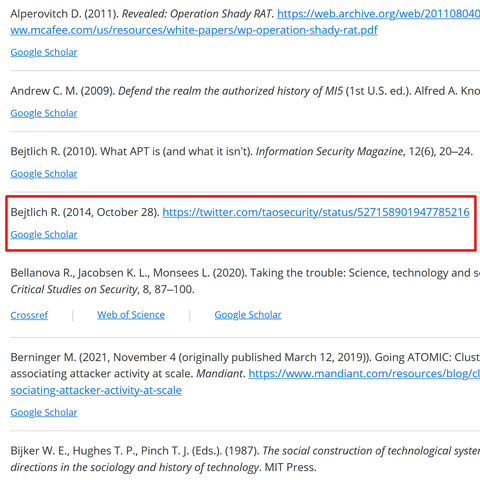Click the Revealed: Operation Shady RAT title
This screenshot has width=480, height=480.
click(197, 14)
